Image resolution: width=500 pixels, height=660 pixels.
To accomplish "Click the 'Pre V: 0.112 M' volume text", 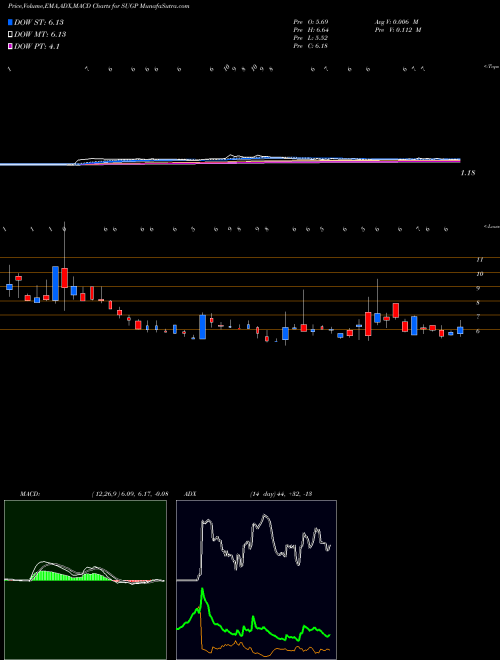I will click(397, 30).
